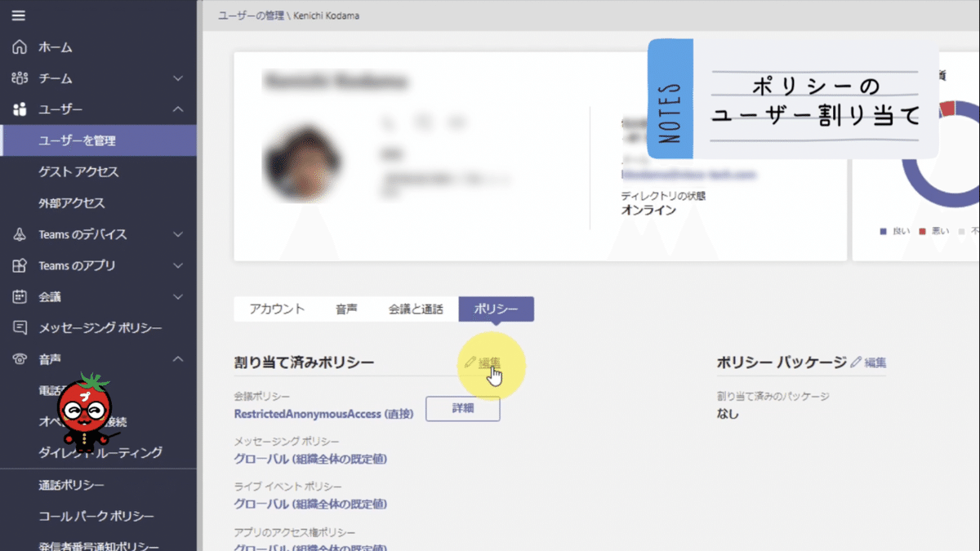
Task: Click the Messaging policy icon
Action: (x=20, y=327)
